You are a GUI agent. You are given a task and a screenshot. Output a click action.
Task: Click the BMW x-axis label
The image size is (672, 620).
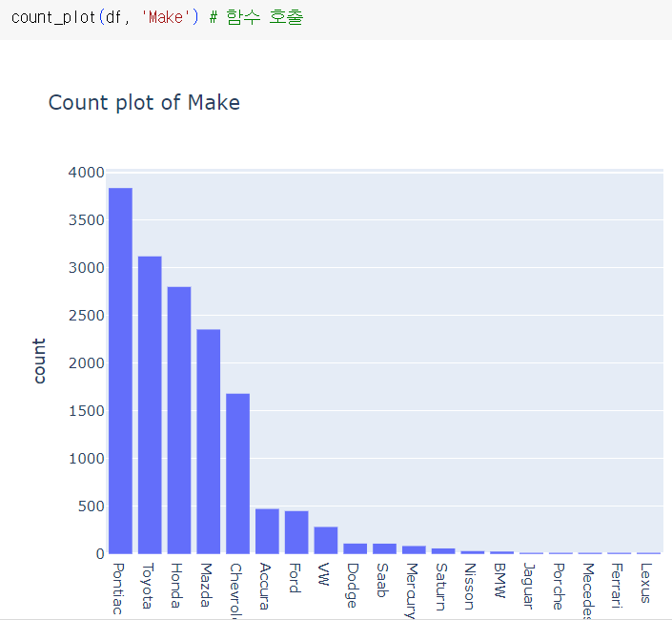[499, 580]
